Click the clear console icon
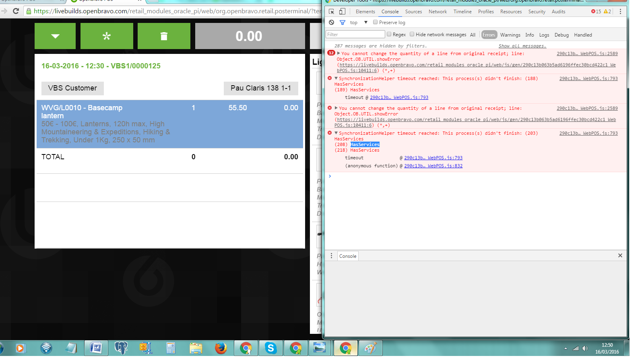The height and width of the screenshot is (362, 644). pos(331,23)
